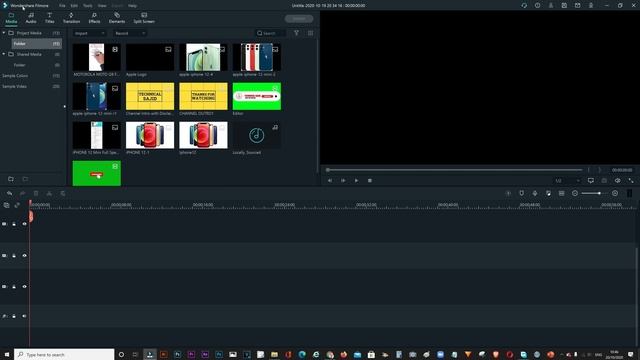Image resolution: width=640 pixels, height=360 pixels.
Task: Select the audio clip with music note
Action: pos(256,135)
